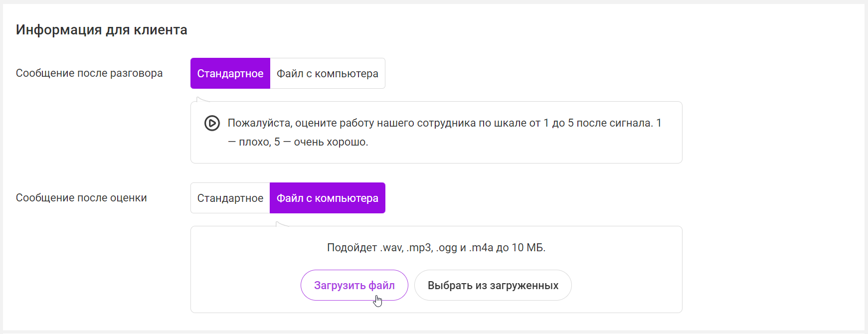Click the pointer tail above the upload panel

point(281,224)
